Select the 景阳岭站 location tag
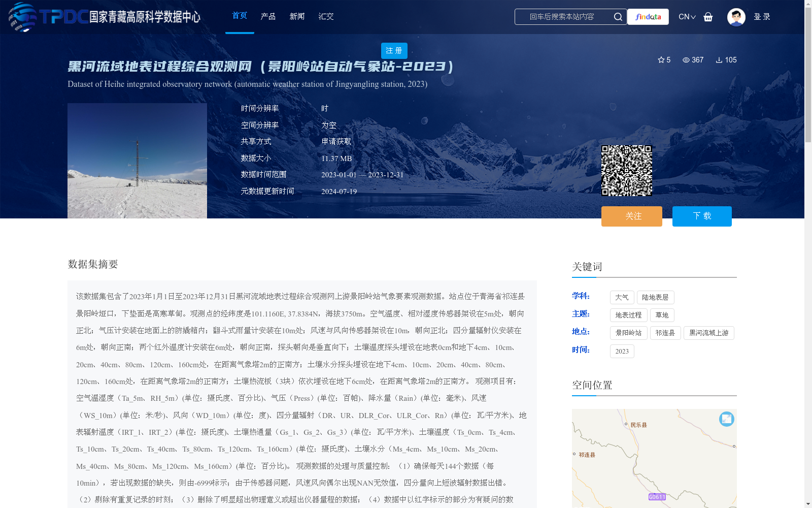The height and width of the screenshot is (508, 812). 628,333
